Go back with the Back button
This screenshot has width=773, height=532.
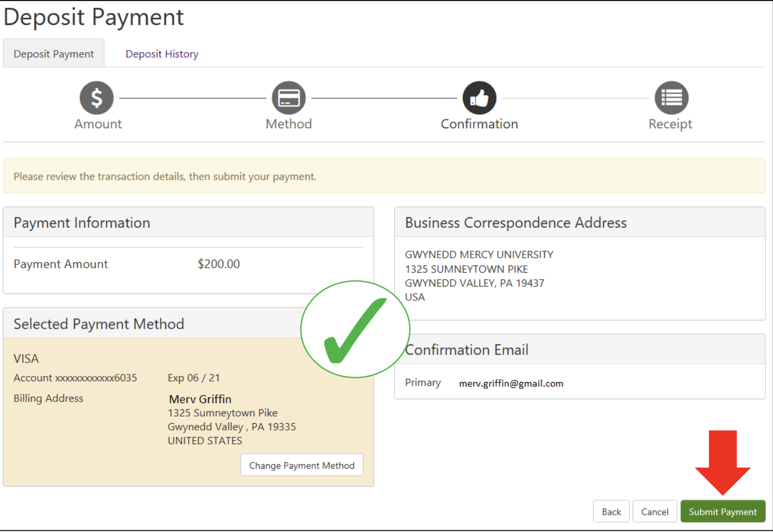coord(611,511)
